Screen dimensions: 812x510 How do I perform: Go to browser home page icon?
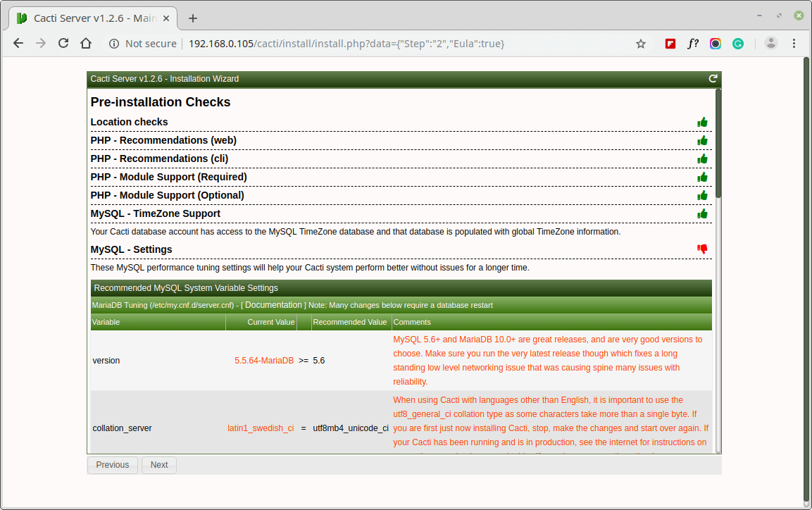pos(86,44)
